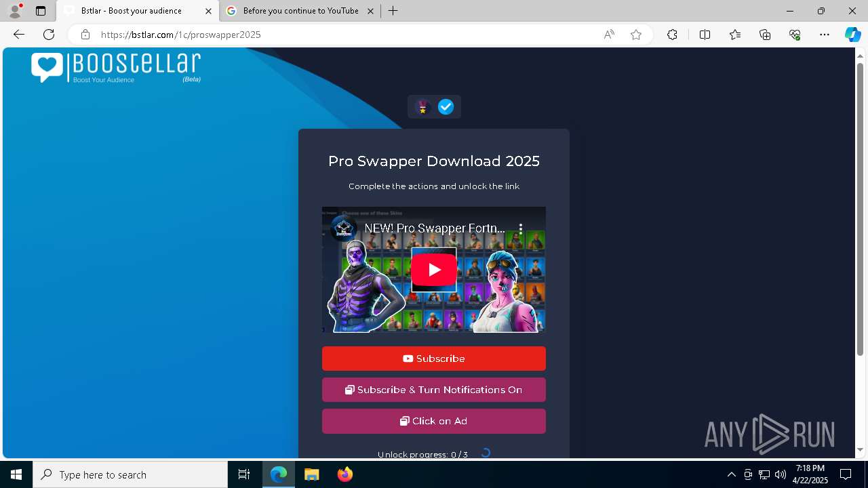
Task: Switch to the 'Bstlar - Boost your audience' tab
Action: point(138,11)
